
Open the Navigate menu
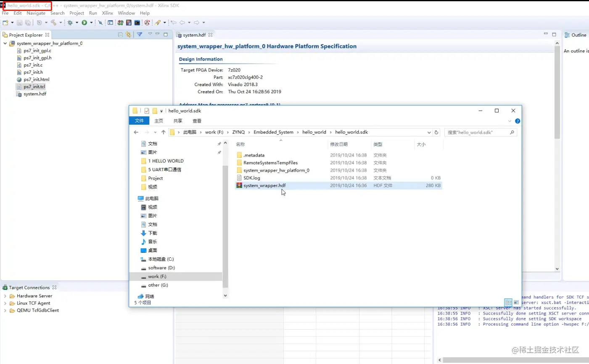[x=36, y=13]
